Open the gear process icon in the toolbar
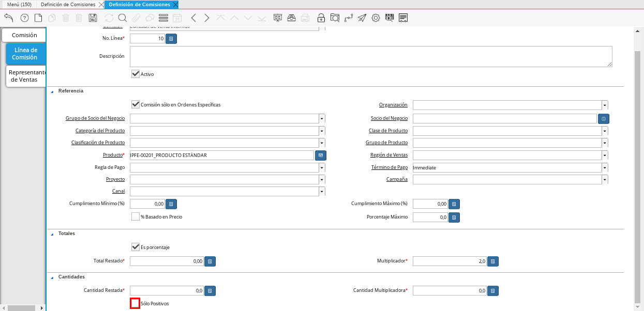This screenshot has height=311, width=644. coord(376,18)
